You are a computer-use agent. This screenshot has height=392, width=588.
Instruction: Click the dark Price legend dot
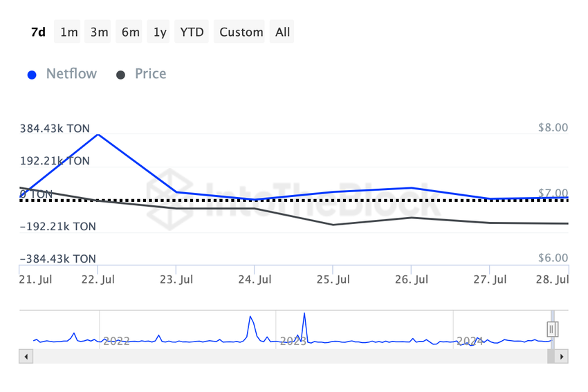120,75
